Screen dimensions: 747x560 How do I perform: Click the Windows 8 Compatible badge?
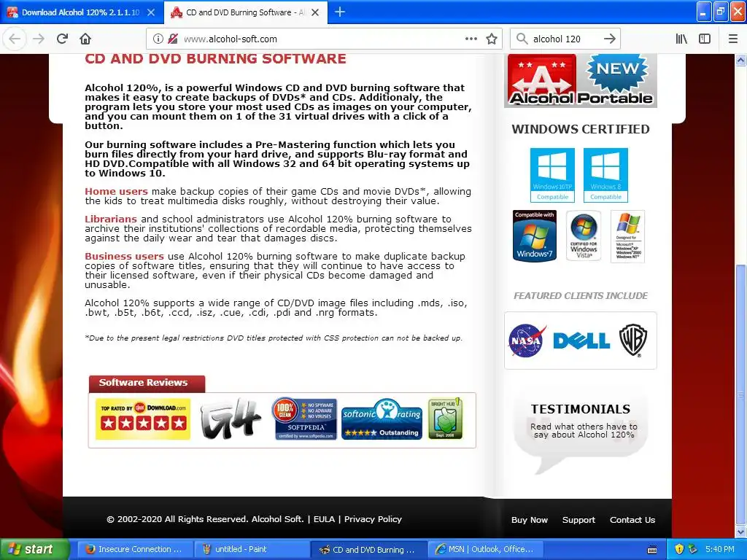606,175
